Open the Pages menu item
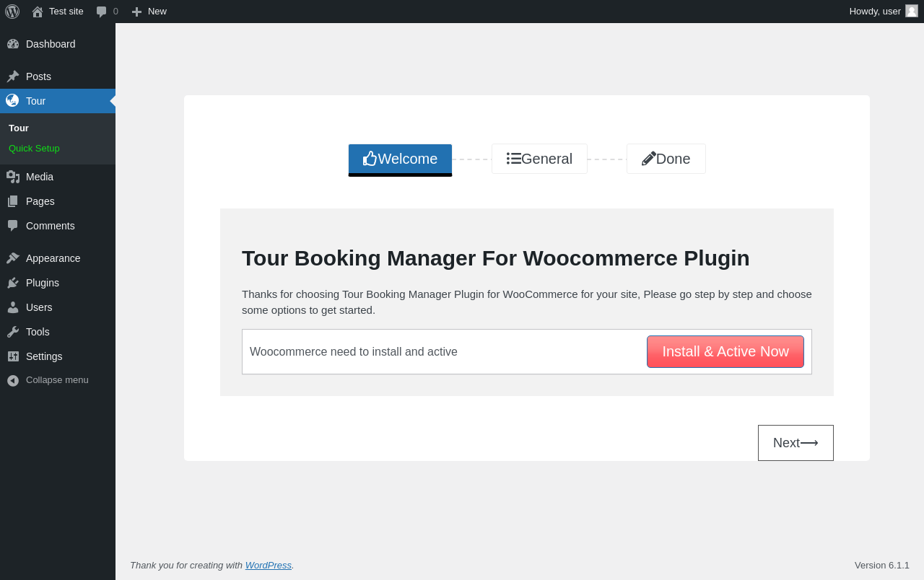The image size is (924, 580). 58,201
